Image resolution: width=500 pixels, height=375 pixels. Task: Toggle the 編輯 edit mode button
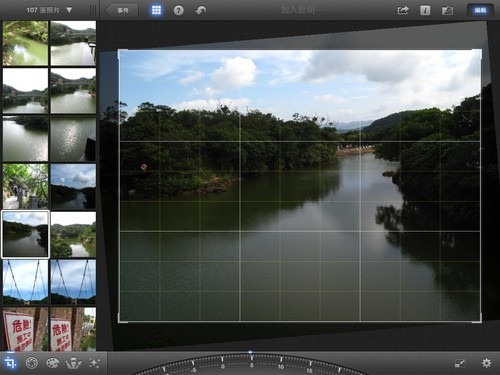pos(480,10)
